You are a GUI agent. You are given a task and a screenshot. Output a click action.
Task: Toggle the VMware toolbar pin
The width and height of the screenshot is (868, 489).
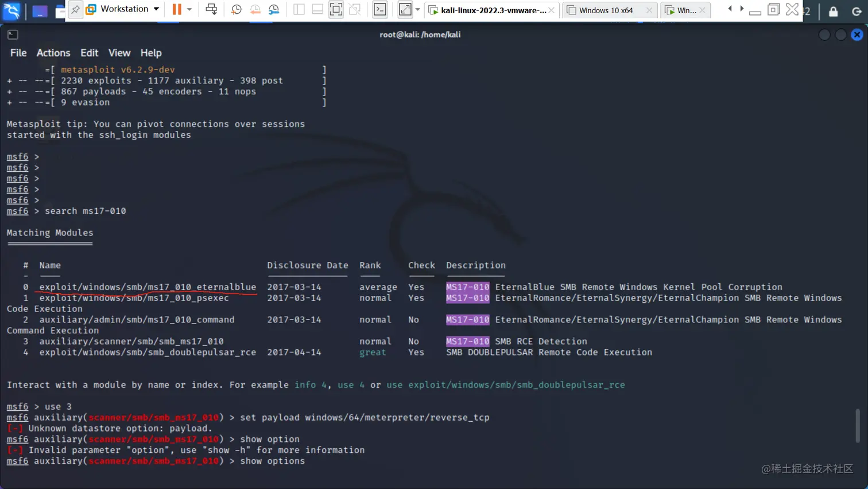point(75,9)
